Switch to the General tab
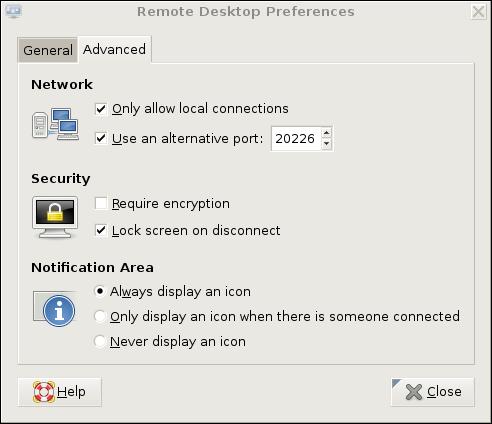Screen dimensions: 492x424 (x=48, y=50)
